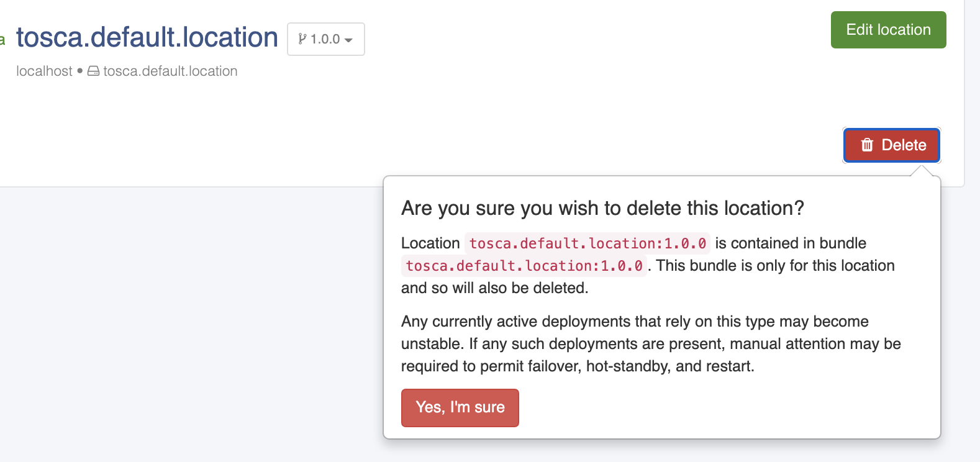The height and width of the screenshot is (462, 980).
Task: Click the popover arrow beneath Delete
Action: point(922,171)
